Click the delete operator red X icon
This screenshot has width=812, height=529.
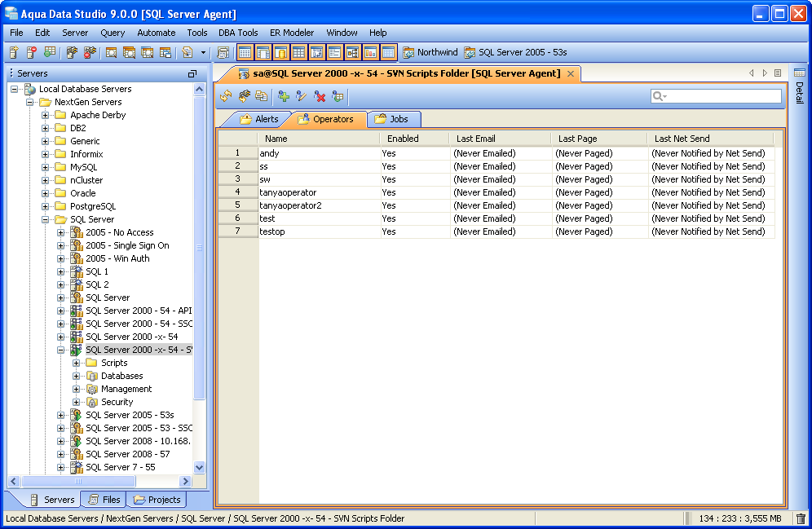coord(320,96)
